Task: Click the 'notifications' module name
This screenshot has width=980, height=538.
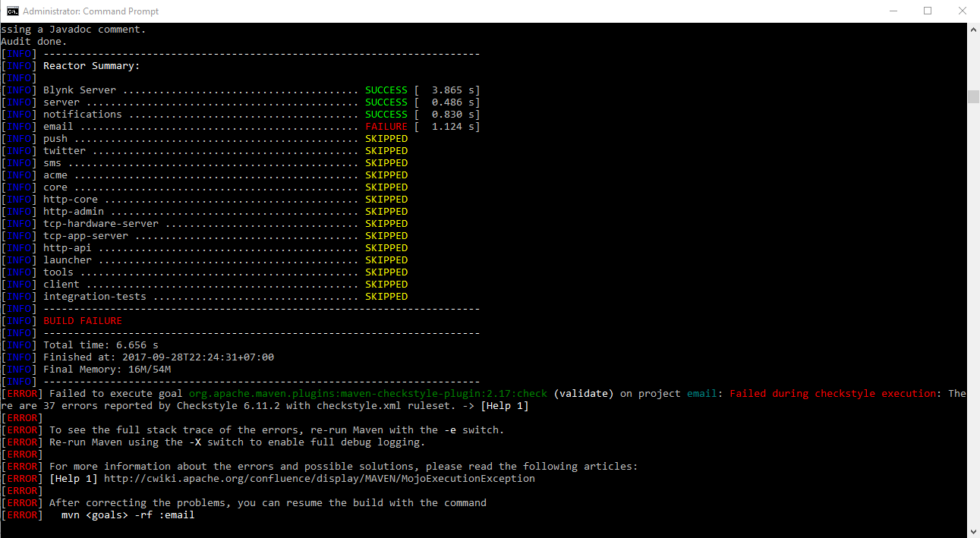Action: click(x=83, y=115)
